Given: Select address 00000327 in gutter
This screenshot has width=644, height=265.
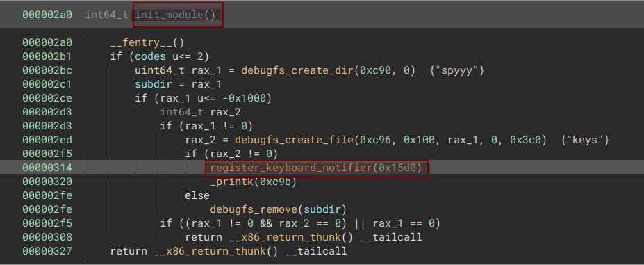Looking at the screenshot, I should click(x=47, y=251).
